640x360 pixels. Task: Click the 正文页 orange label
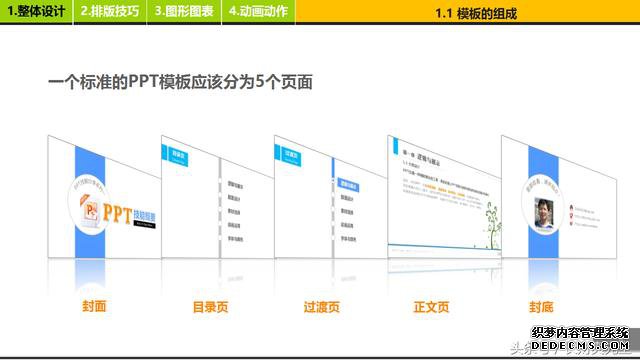431,307
